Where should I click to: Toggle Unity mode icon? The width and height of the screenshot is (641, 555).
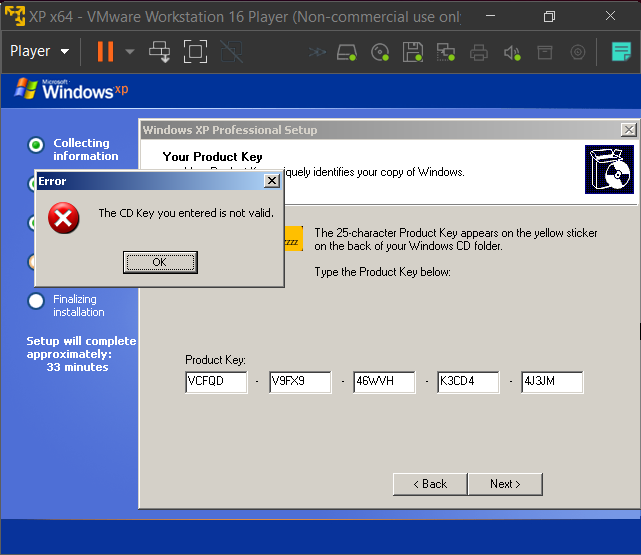[231, 51]
